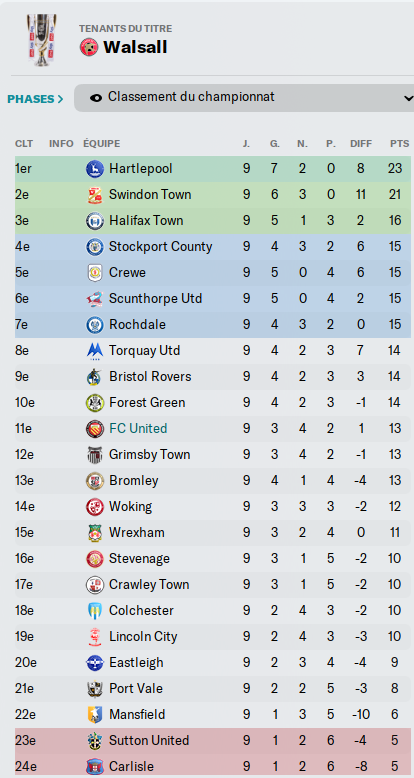Click the league trophy image

42,40
